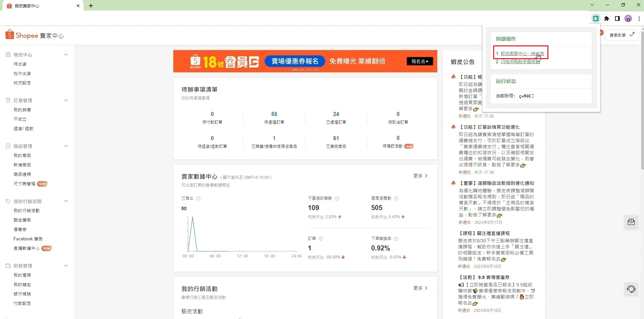This screenshot has width=644, height=319.
Task: Open 我的商品 in the sidebar
Action: pos(22,155)
